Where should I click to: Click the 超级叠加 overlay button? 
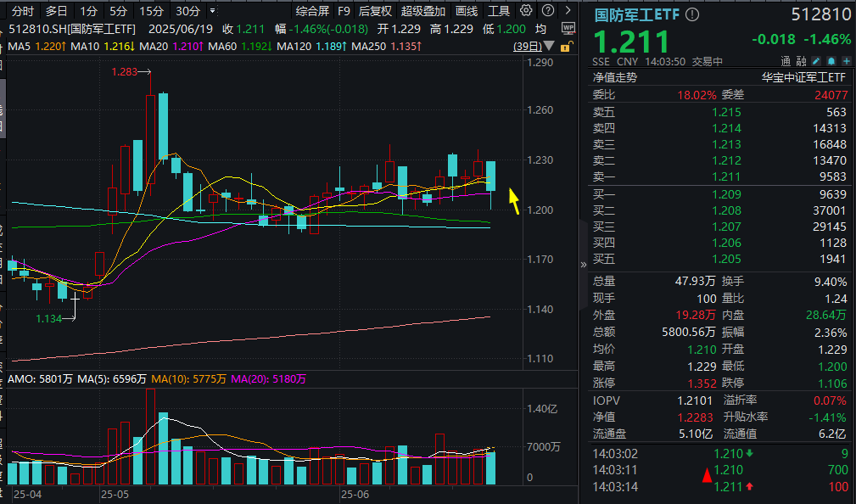click(422, 11)
